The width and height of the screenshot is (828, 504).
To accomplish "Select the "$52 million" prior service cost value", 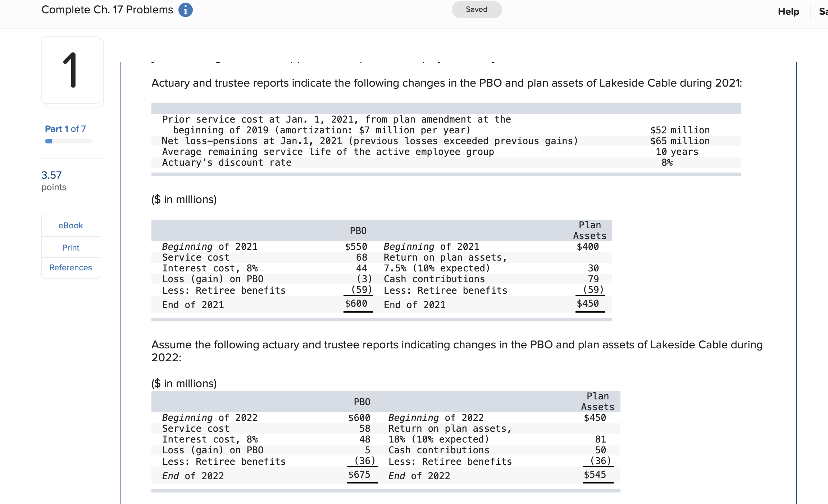I will pos(680,130).
